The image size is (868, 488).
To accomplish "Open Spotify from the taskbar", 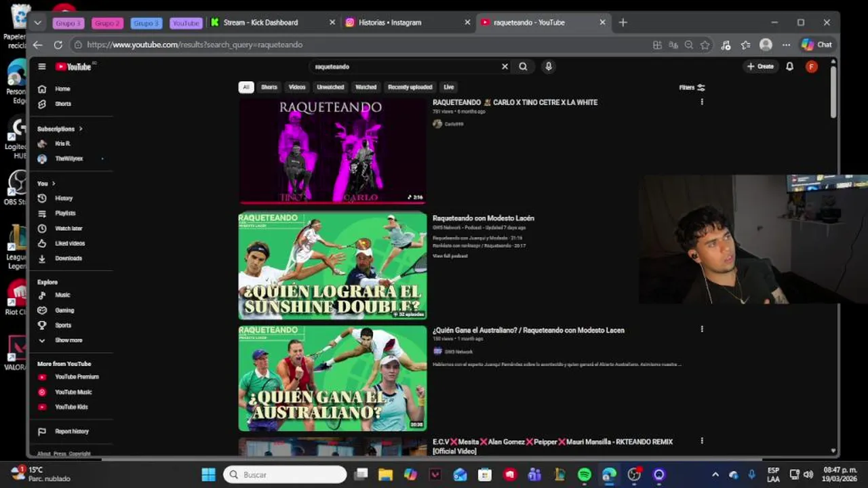I will click(x=585, y=474).
